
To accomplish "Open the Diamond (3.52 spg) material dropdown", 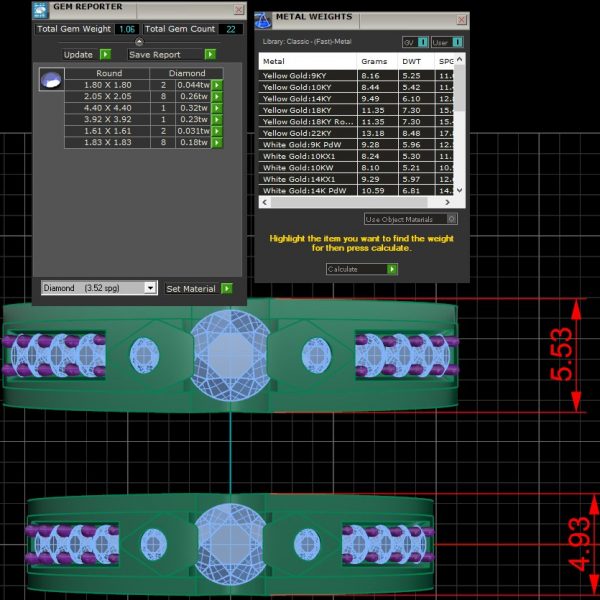I will [150, 288].
